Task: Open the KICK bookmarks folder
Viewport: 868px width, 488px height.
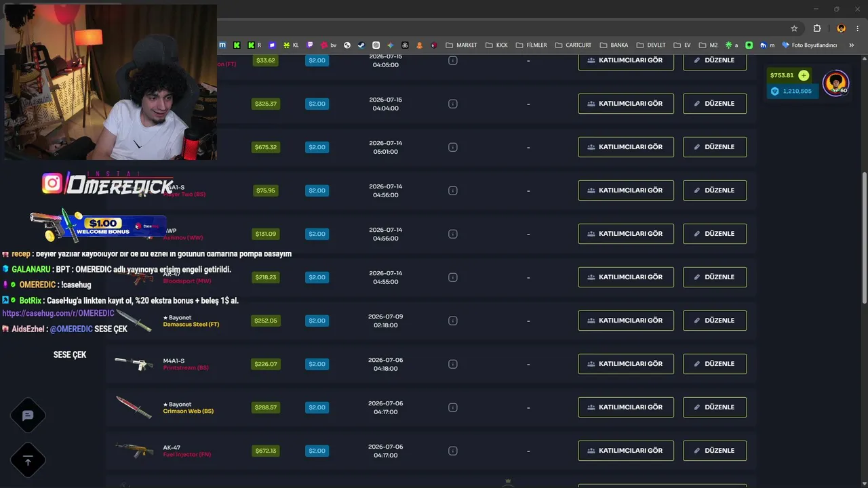Action: point(496,45)
